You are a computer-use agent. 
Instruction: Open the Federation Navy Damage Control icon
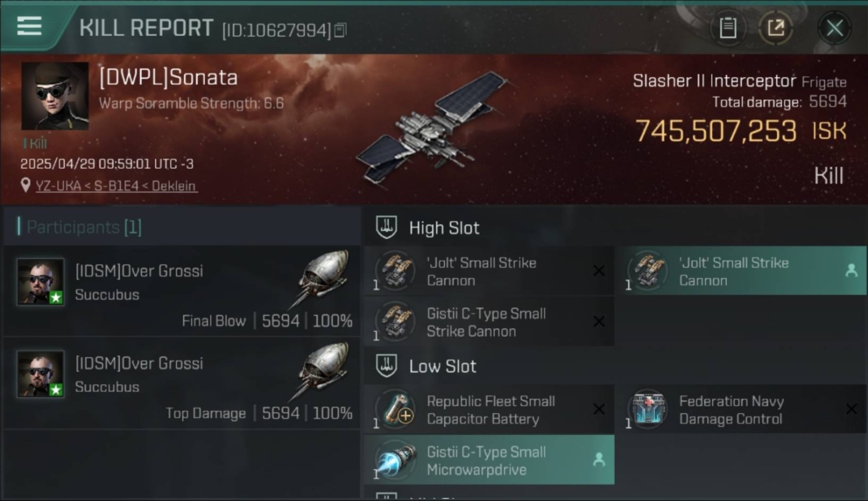[x=648, y=409]
